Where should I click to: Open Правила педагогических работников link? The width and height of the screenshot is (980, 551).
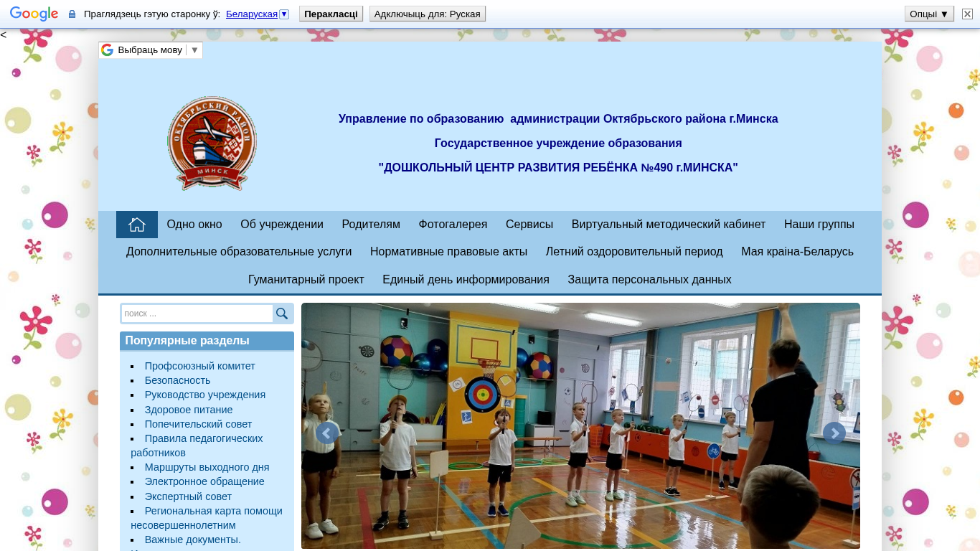(197, 446)
